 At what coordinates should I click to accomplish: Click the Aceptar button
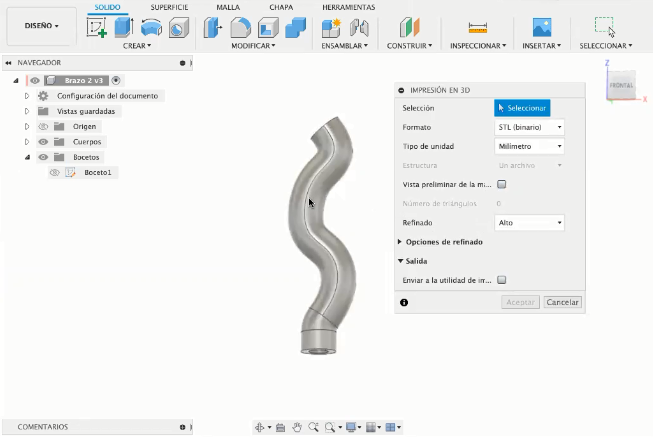coord(520,302)
